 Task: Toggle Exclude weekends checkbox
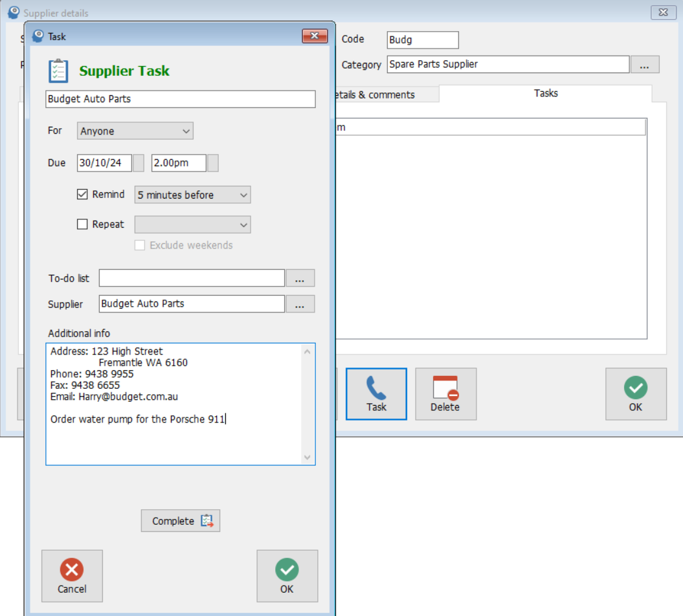140,245
